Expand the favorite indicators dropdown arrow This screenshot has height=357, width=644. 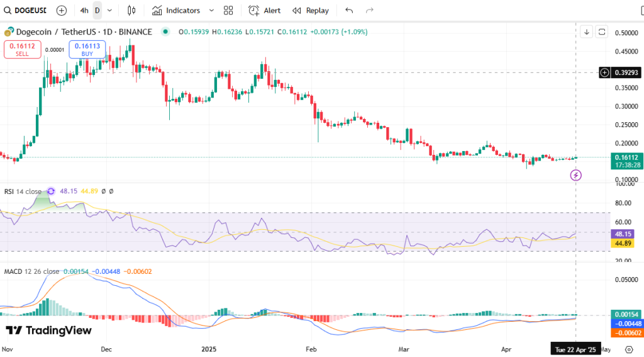coord(211,10)
